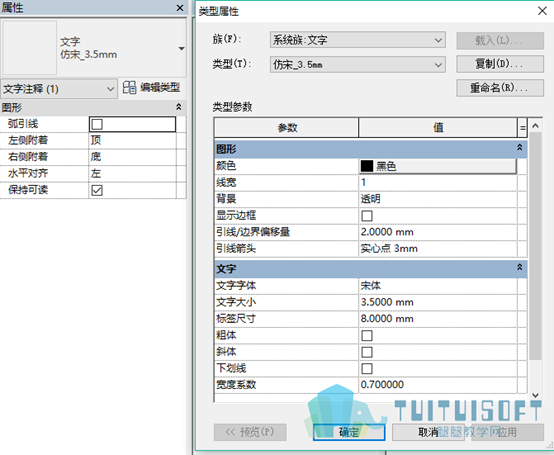The height and width of the screenshot is (455, 554).
Task: Click the 线宽 value 1
Action: coord(438,182)
